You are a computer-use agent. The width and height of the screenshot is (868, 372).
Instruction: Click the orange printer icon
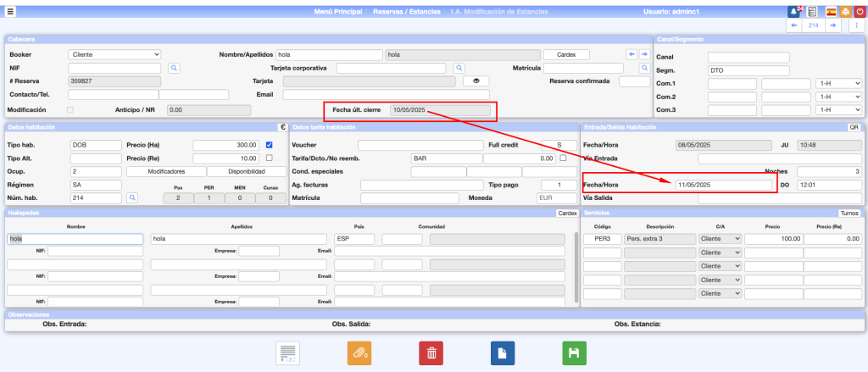[x=845, y=12]
